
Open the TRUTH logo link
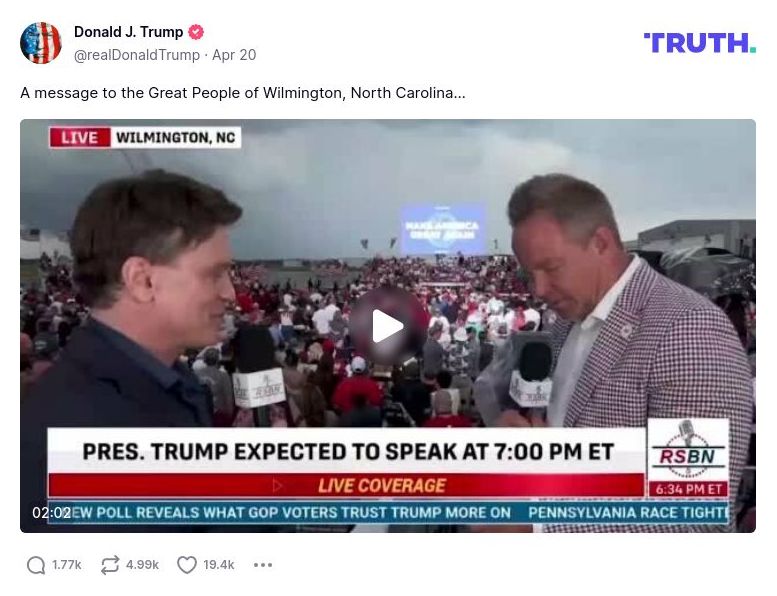[x=700, y=43]
